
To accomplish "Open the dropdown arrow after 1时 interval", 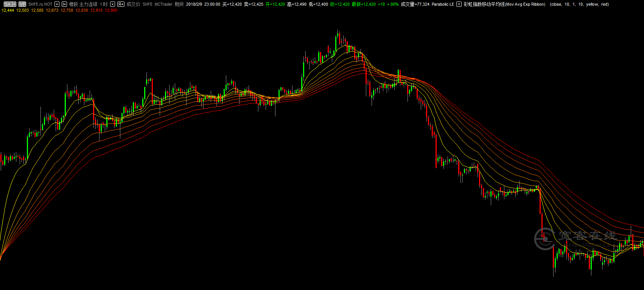I will [x=112, y=4].
